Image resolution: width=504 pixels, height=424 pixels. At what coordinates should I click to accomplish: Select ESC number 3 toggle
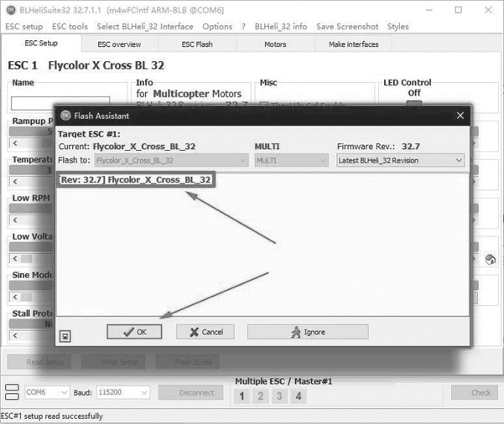279,396
